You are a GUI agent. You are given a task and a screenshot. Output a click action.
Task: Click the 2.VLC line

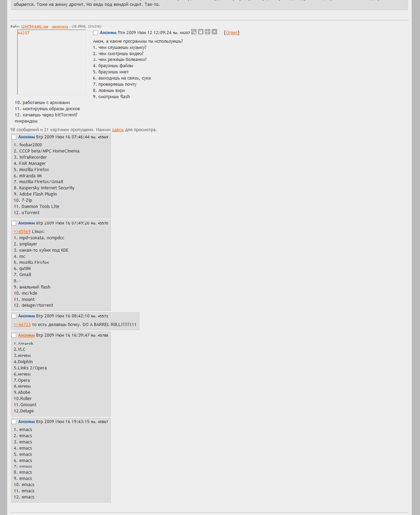[x=20, y=349]
